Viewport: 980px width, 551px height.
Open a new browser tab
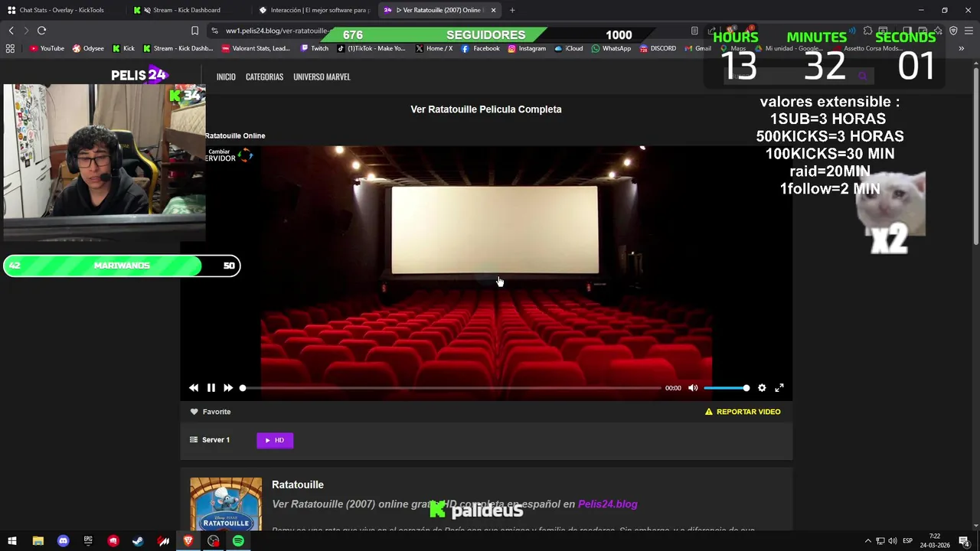512,10
